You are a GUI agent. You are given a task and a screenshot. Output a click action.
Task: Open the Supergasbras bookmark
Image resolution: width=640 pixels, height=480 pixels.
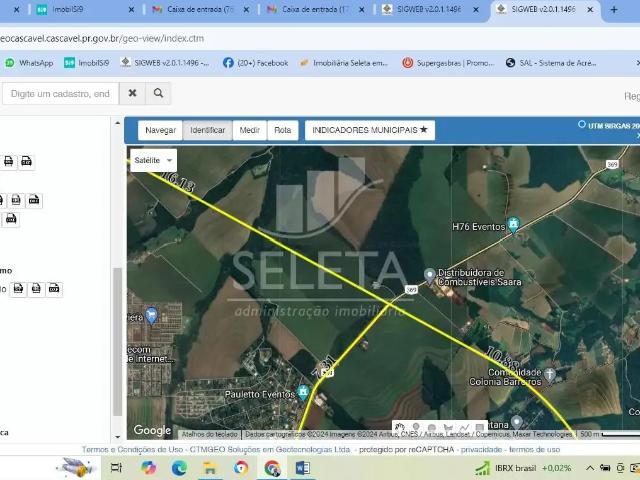tap(448, 63)
